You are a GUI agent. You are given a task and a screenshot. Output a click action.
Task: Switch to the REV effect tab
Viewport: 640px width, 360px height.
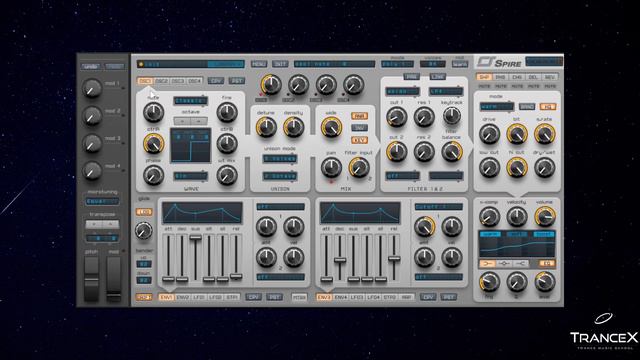[x=550, y=77]
